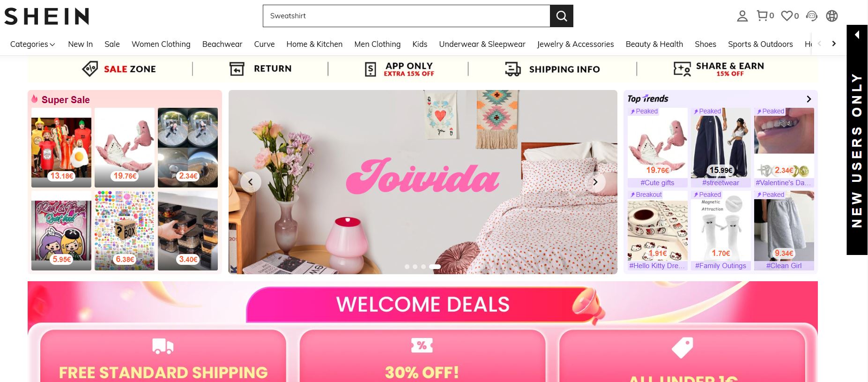
Task: Click the Shipping Info truck icon
Action: click(x=513, y=69)
